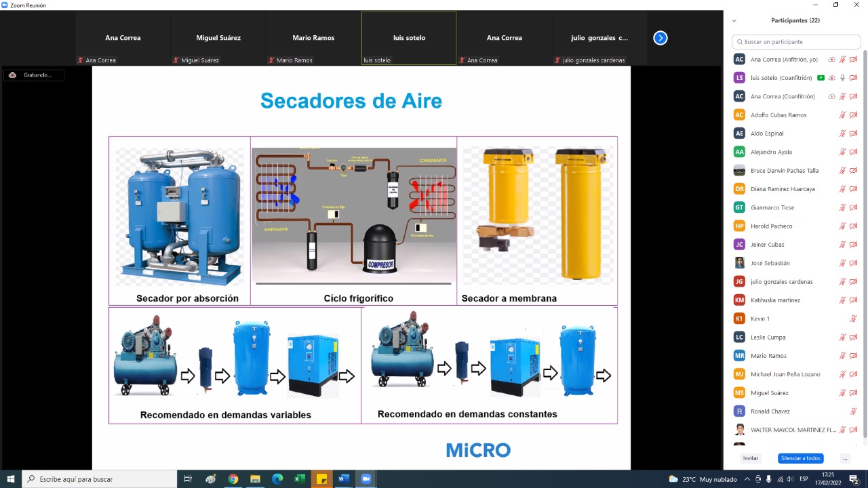Screen dimensions: 868x488
Task: Toggle Ronald Chavez's muted microphone
Action: tap(853, 411)
